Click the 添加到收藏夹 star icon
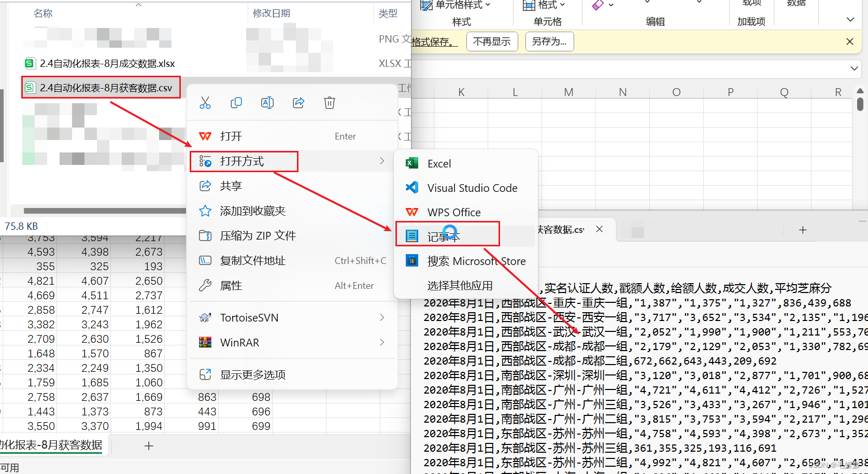 pyautogui.click(x=205, y=211)
